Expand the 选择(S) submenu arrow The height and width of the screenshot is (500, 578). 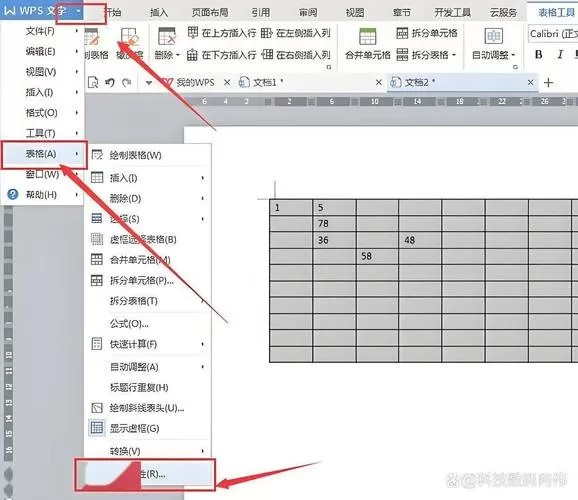click(x=202, y=219)
